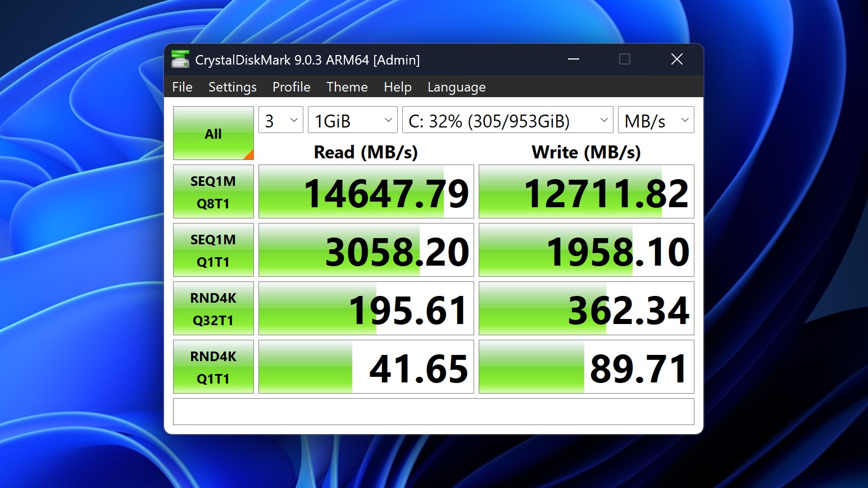Image resolution: width=868 pixels, height=488 pixels.
Task: Click the Write (MB/s) column header
Action: coord(586,152)
